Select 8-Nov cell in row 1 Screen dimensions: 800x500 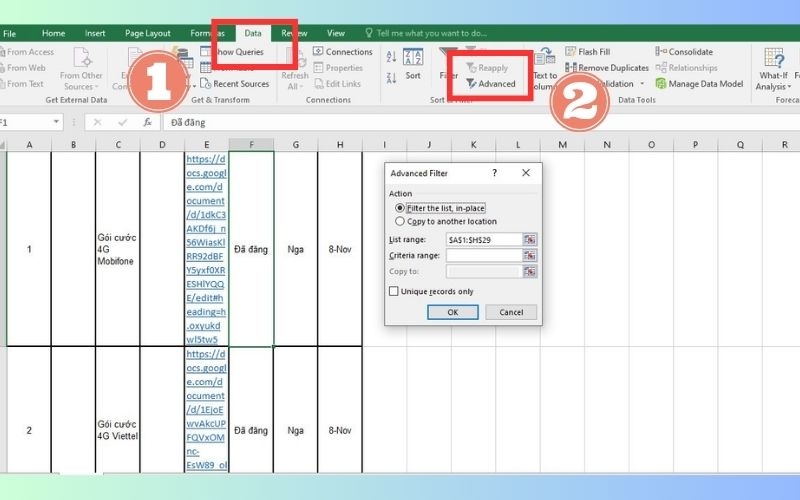click(340, 249)
